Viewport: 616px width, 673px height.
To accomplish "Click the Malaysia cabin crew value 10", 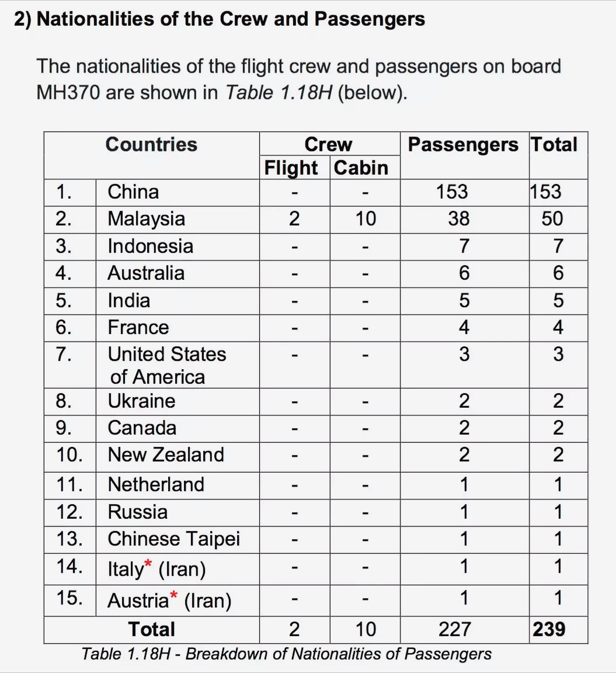I will 366,219.
